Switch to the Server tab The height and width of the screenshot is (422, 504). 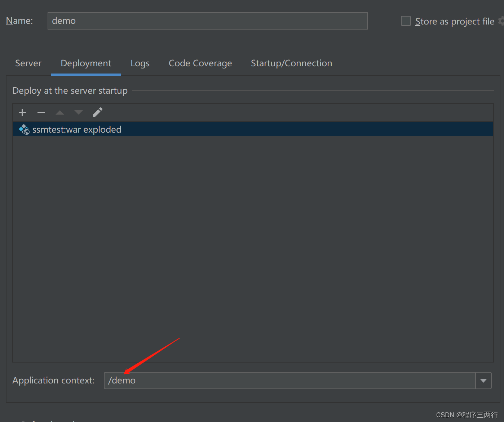(28, 63)
